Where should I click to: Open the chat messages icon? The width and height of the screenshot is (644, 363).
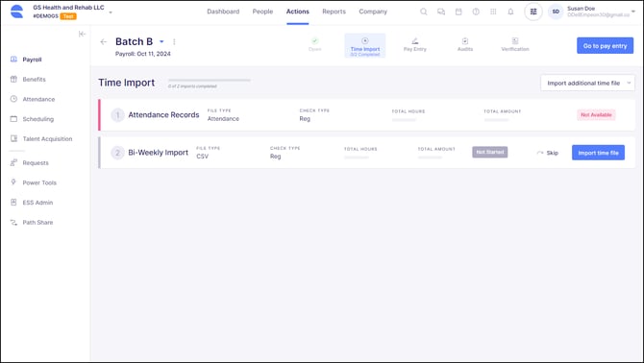click(x=441, y=12)
